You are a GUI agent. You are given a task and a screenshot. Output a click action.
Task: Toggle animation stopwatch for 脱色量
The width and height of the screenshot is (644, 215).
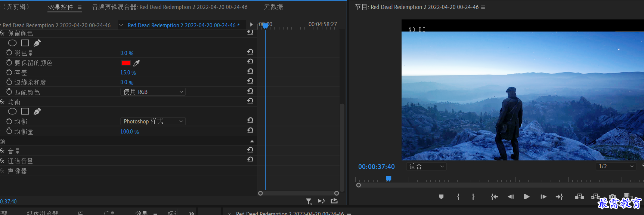9,53
